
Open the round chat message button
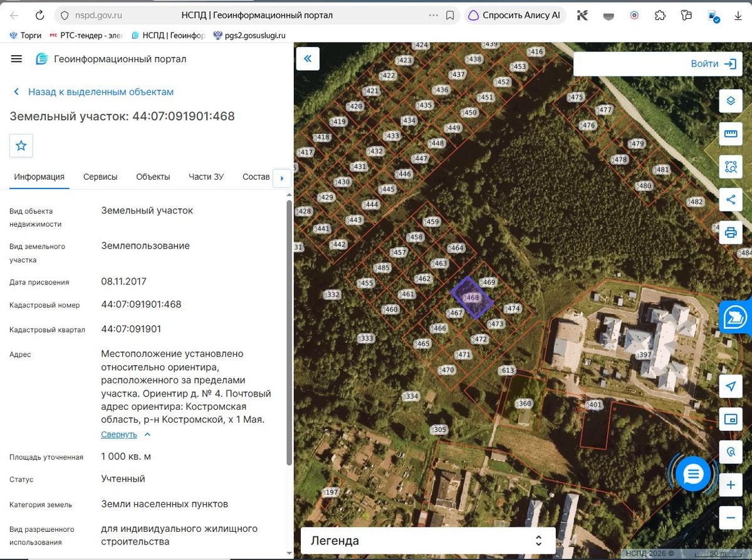click(692, 474)
